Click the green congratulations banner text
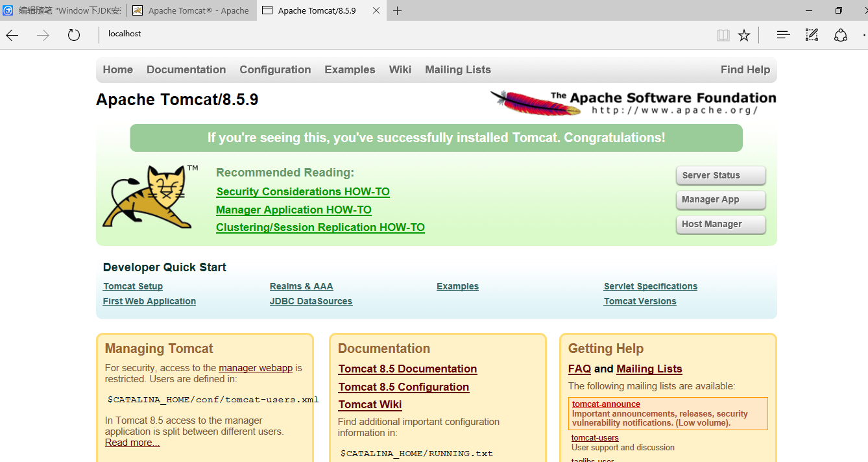 [436, 138]
